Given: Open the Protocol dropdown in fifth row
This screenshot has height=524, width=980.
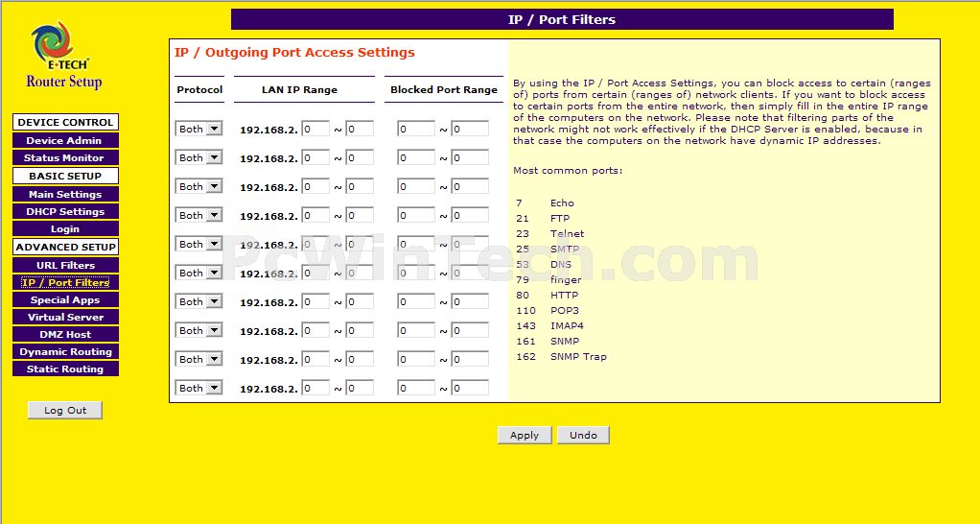Looking at the screenshot, I should click(198, 244).
